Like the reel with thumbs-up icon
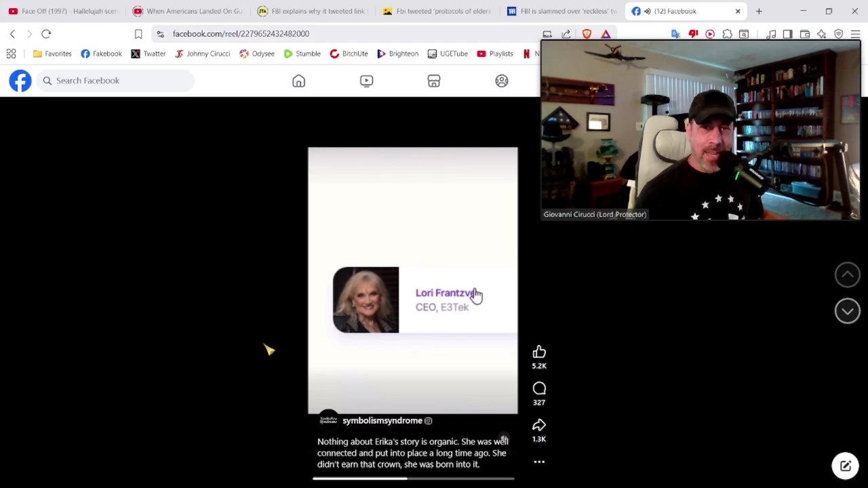Screen dimensions: 868x488 point(539,352)
